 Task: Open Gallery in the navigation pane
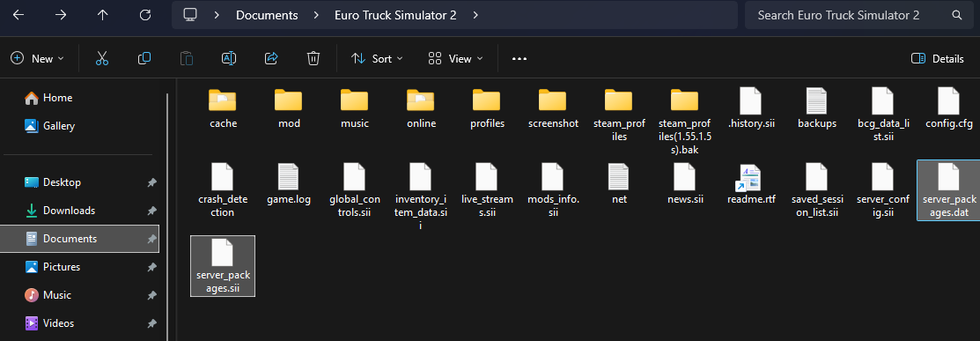[49, 126]
